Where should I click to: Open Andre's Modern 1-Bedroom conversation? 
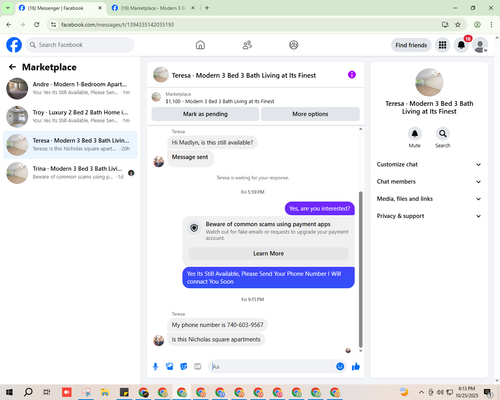[70, 89]
